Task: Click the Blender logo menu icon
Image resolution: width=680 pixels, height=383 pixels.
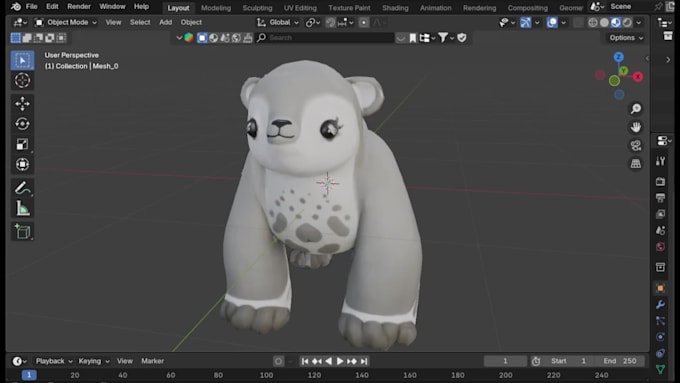Action: coord(16,7)
